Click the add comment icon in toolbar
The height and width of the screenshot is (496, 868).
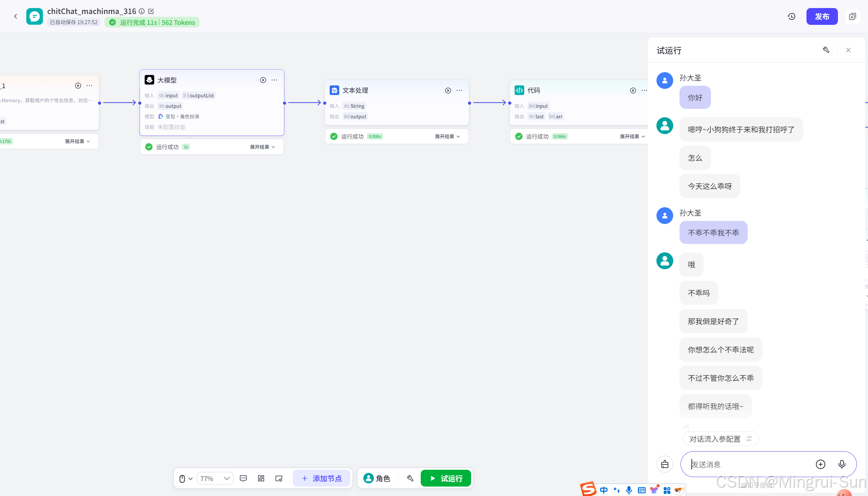(243, 478)
